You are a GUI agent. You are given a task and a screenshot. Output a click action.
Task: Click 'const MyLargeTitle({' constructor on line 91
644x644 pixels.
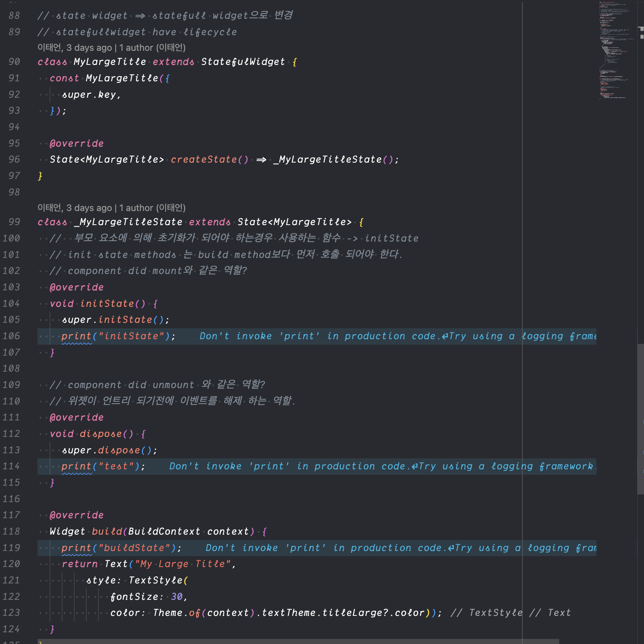110,78
